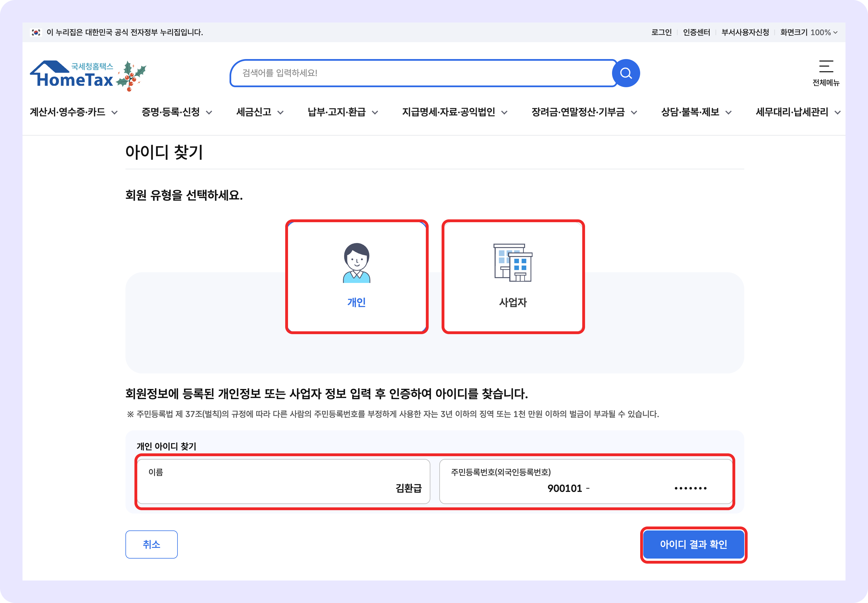This screenshot has height=603, width=868.
Task: Click the HomeTax logo
Action: click(72, 74)
